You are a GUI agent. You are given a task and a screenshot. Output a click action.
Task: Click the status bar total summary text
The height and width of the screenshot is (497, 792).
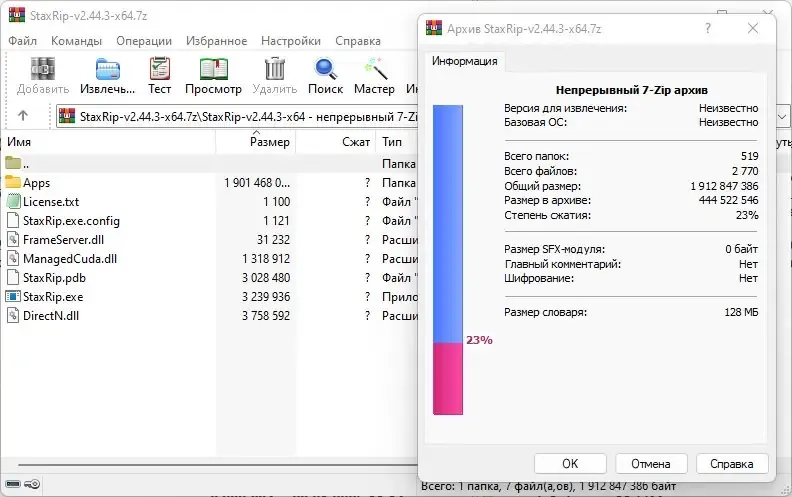[548, 487]
